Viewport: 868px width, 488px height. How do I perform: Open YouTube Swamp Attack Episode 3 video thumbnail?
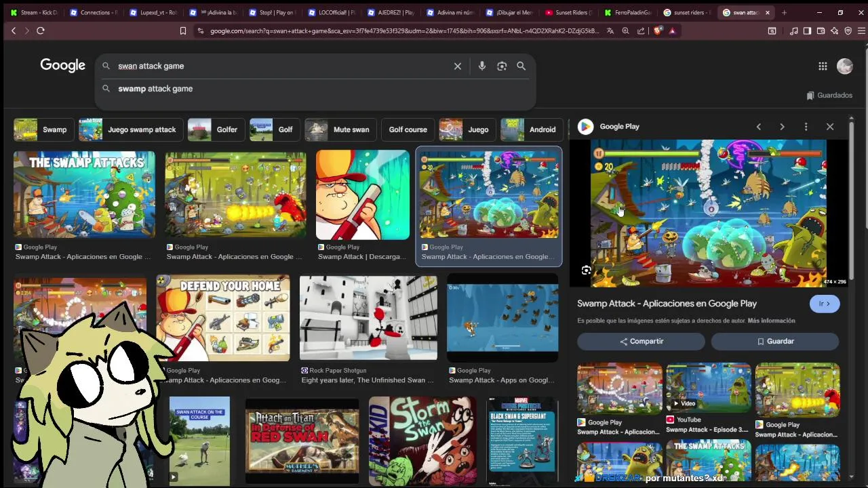[x=708, y=388]
